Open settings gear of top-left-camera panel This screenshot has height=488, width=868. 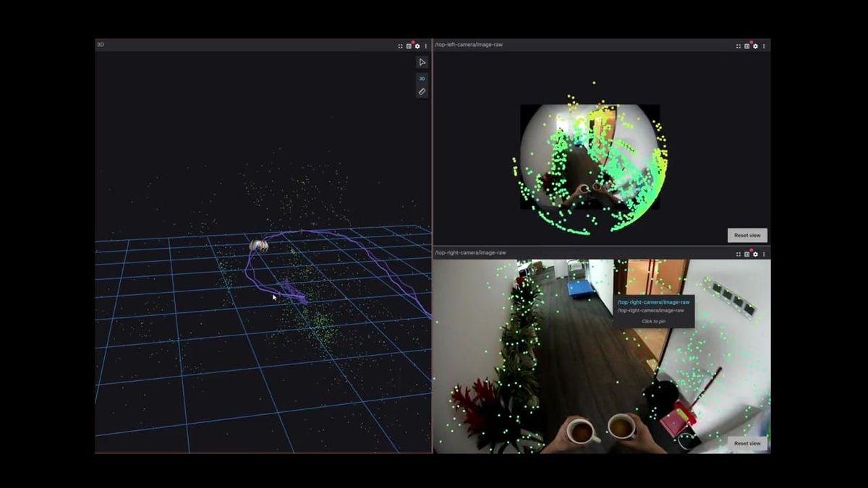point(756,46)
